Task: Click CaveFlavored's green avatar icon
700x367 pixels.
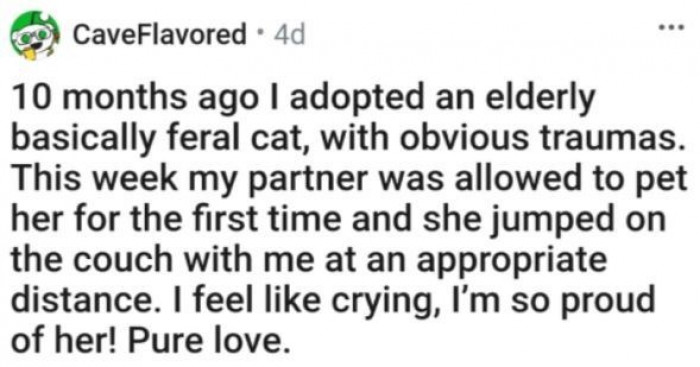Action: [x=35, y=36]
